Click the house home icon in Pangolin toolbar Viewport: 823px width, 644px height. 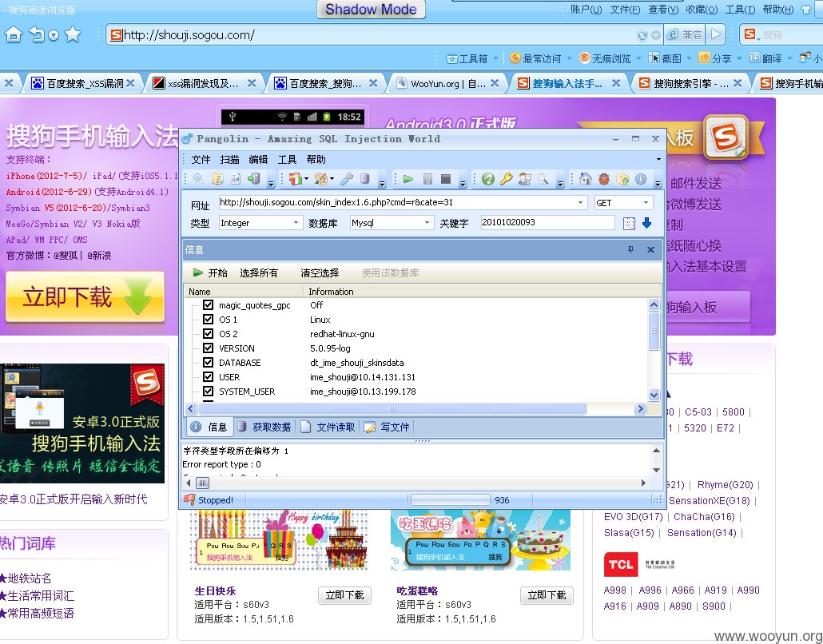(585, 179)
